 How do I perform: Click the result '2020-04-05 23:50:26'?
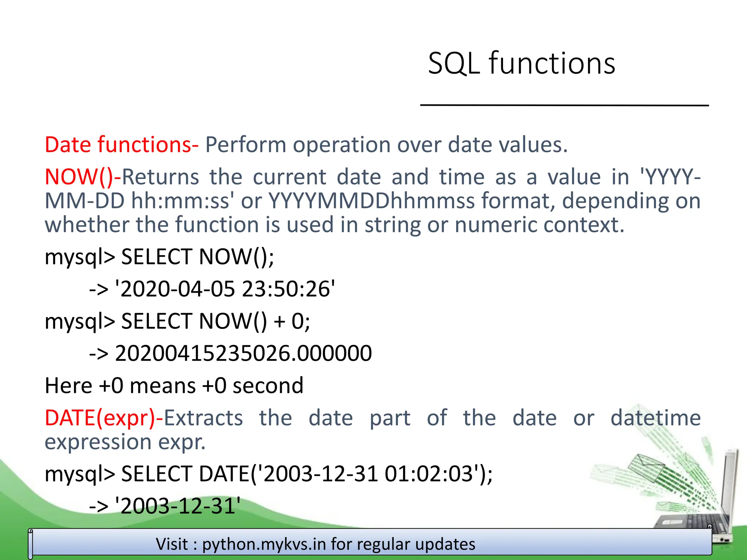click(225, 289)
